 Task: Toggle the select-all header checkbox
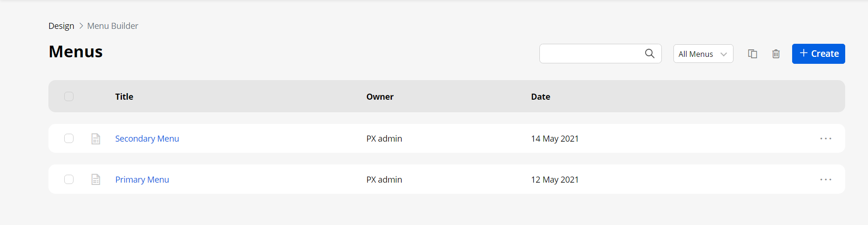coord(69,96)
